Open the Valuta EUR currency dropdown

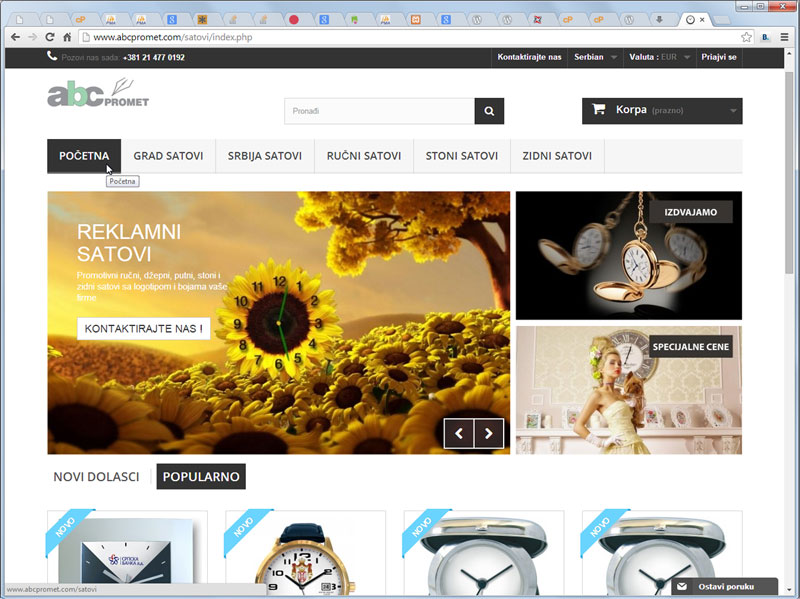point(660,57)
